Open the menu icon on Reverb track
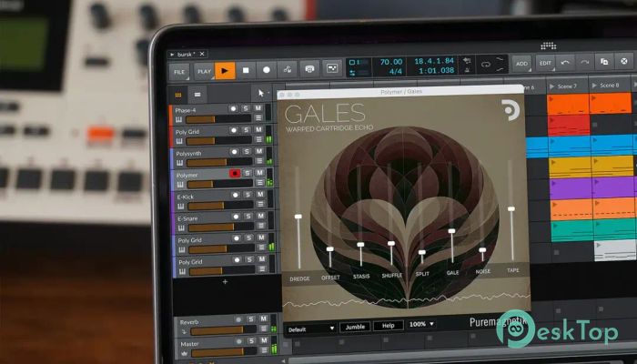This screenshot has height=364, width=637. (264, 329)
